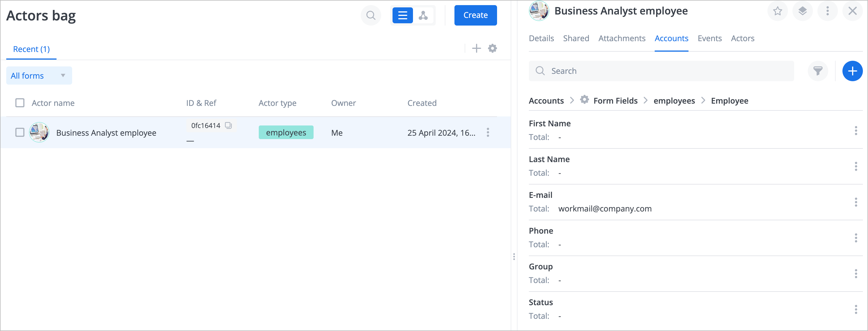The image size is (868, 331).
Task: Click the three-dot menu icon on actor row
Action: pyautogui.click(x=488, y=132)
